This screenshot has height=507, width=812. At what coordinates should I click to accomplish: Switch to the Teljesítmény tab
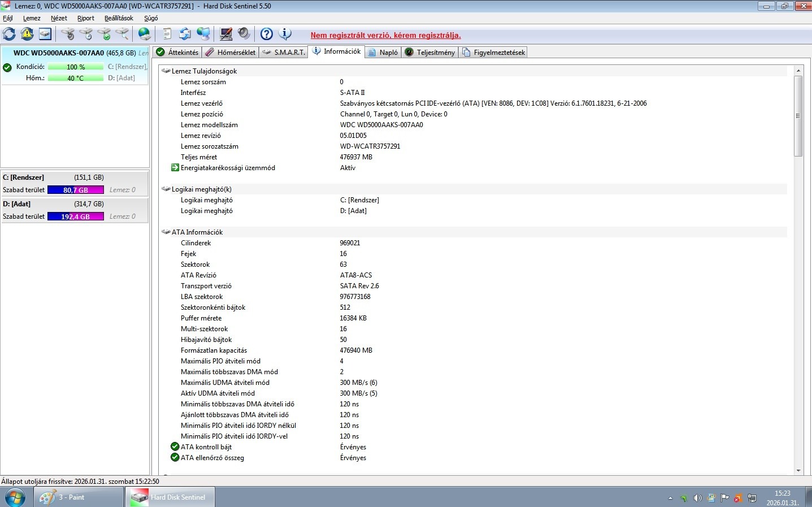click(430, 52)
